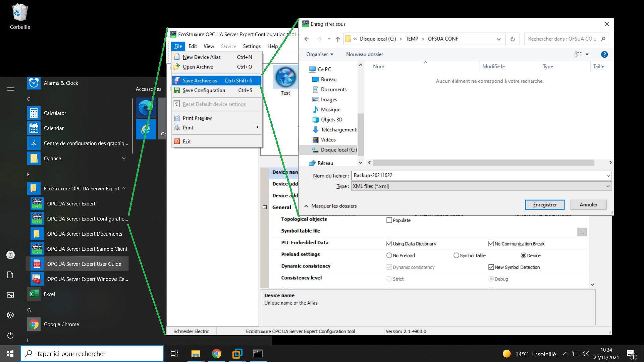
Task: Click the Internet Explorer tile
Action: (x=146, y=129)
